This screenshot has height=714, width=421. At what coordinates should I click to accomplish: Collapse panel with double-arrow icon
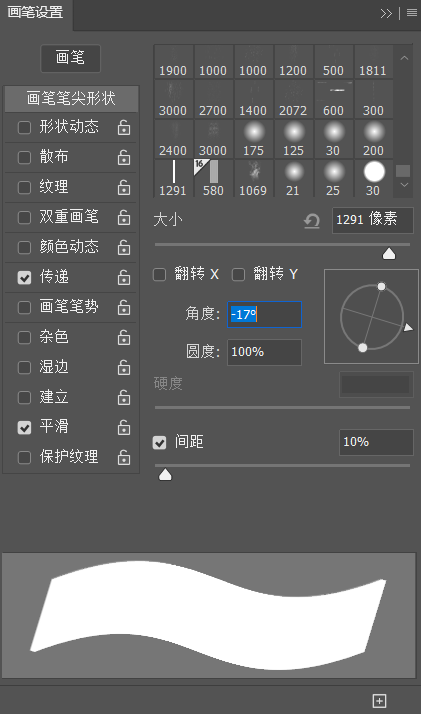point(386,13)
